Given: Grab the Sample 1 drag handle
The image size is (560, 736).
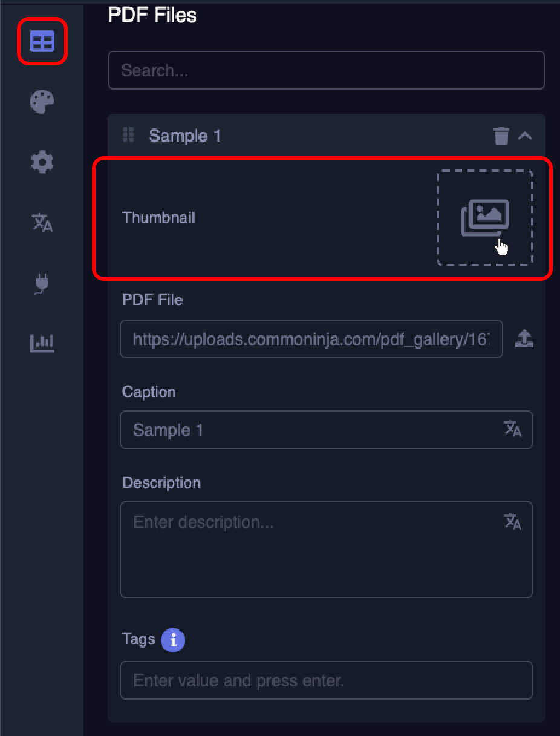Looking at the screenshot, I should coord(128,135).
